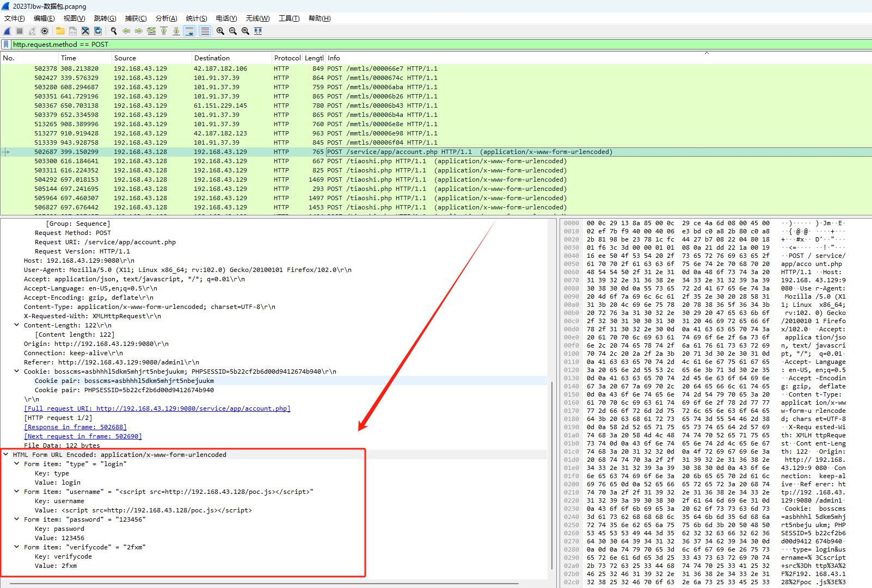Select the username script Value line

point(143,510)
